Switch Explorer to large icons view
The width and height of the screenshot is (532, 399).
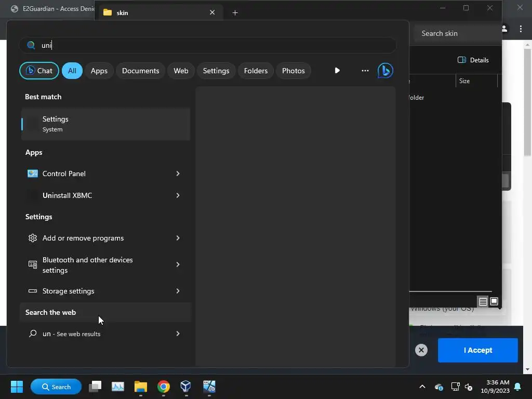pos(494,301)
